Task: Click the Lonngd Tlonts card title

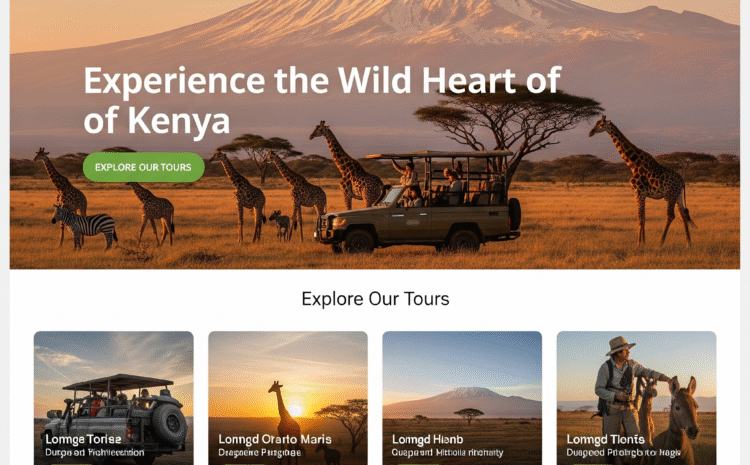Action: [x=606, y=439]
